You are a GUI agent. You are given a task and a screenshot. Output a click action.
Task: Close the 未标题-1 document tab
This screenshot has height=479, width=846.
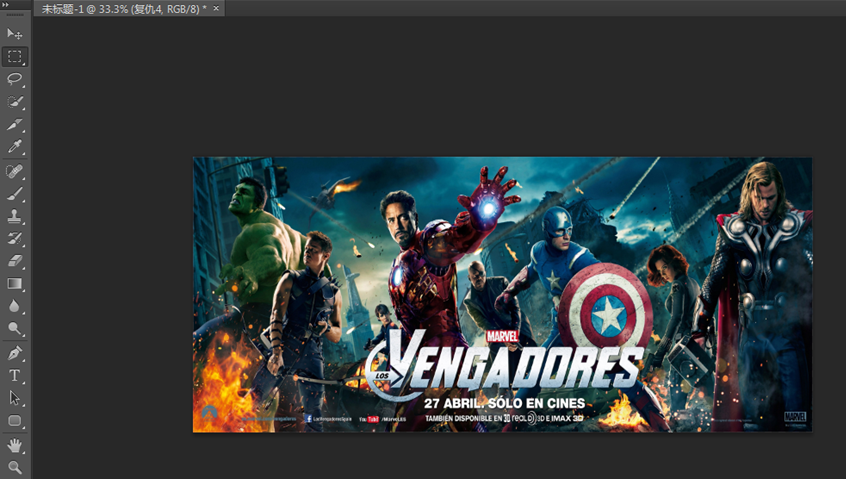click(217, 9)
